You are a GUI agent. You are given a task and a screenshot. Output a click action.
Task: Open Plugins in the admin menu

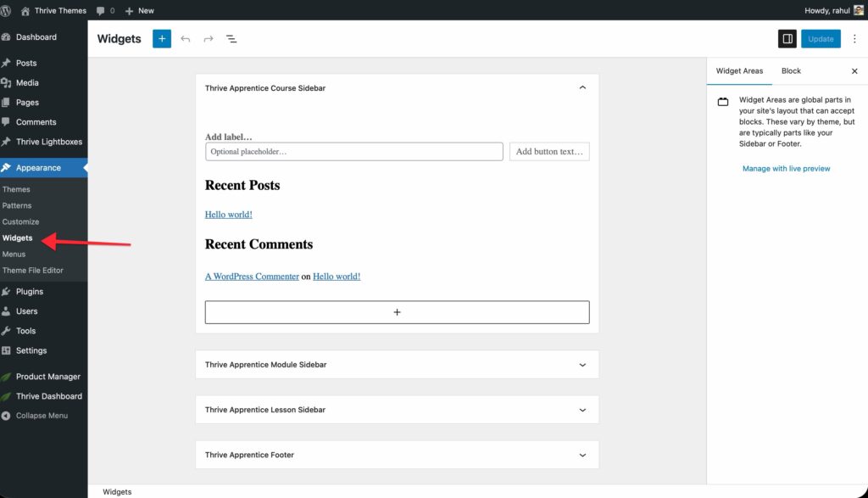pos(30,291)
